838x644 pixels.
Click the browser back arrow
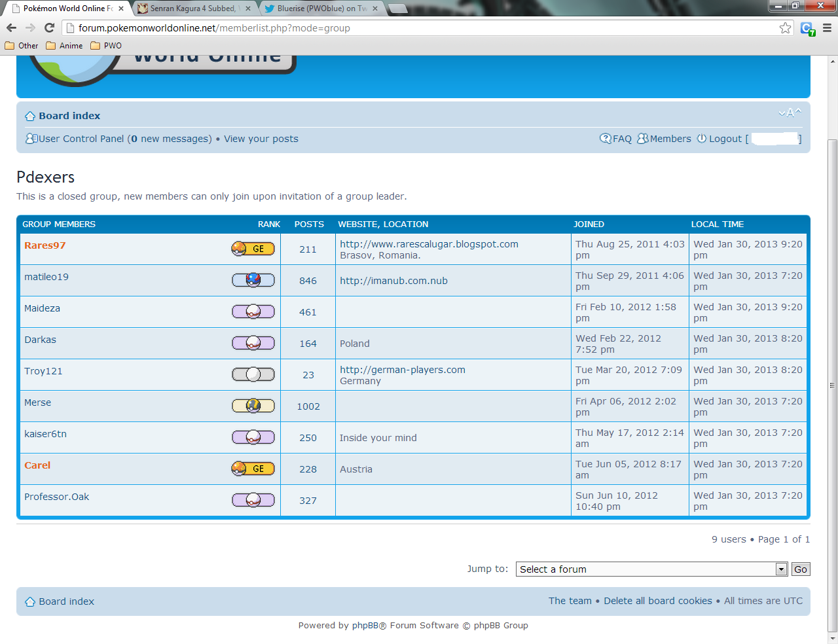click(11, 27)
